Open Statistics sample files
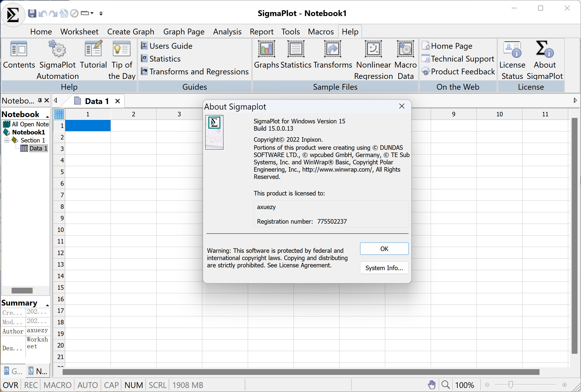The height and width of the screenshot is (392, 581). [296, 55]
